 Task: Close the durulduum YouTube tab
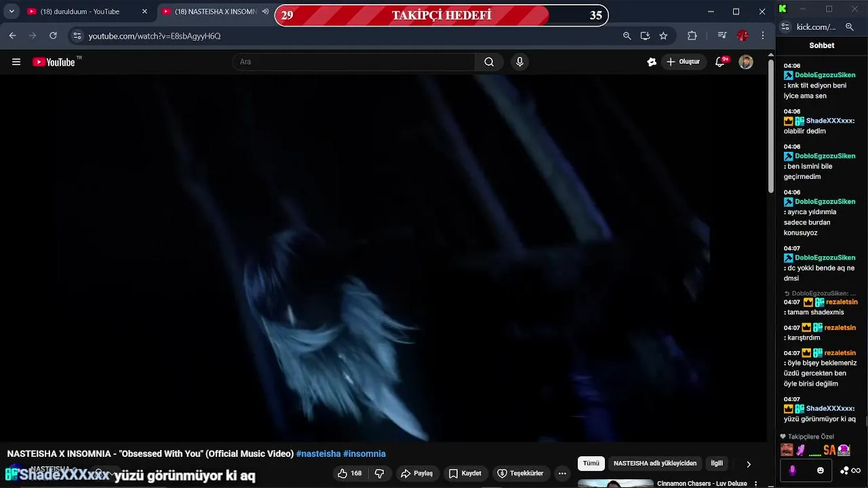144,12
